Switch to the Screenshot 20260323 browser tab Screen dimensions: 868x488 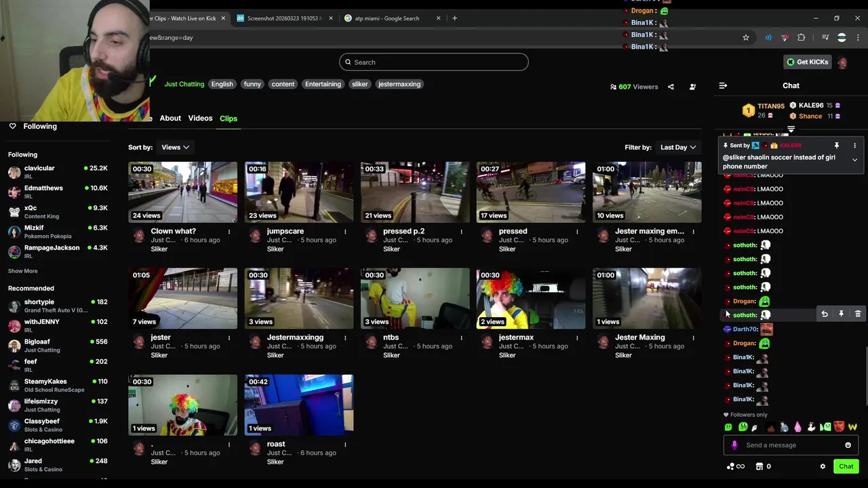pyautogui.click(x=285, y=18)
